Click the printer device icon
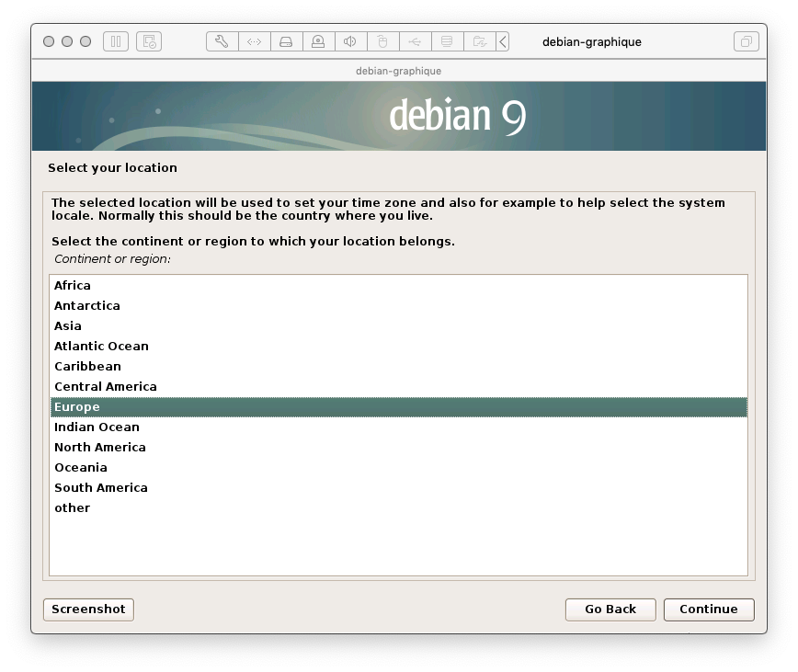The image size is (798, 672). [448, 41]
